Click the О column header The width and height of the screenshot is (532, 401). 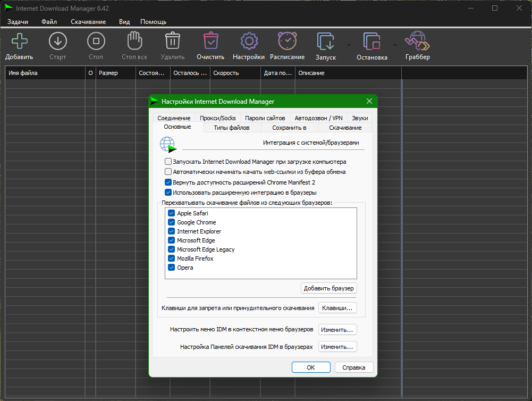[90, 73]
